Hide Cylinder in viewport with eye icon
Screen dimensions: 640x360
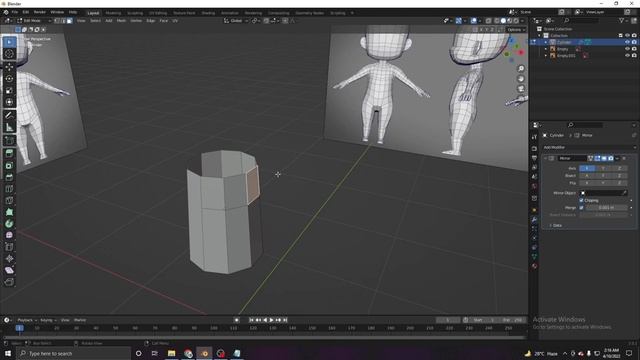click(627, 42)
